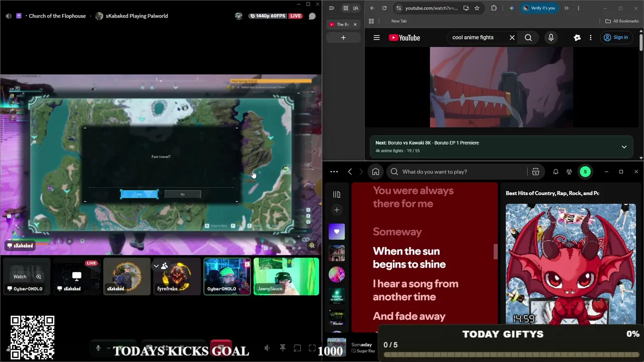Viewport: 644px width, 362px height.
Task: Click the YouTube search box text
Action: click(473, 38)
